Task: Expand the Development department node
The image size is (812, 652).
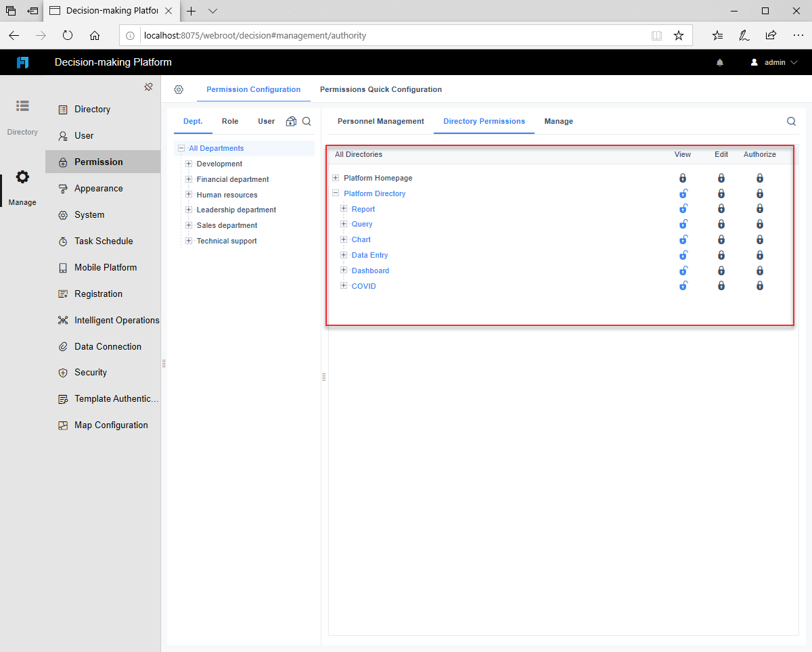Action: click(188, 164)
